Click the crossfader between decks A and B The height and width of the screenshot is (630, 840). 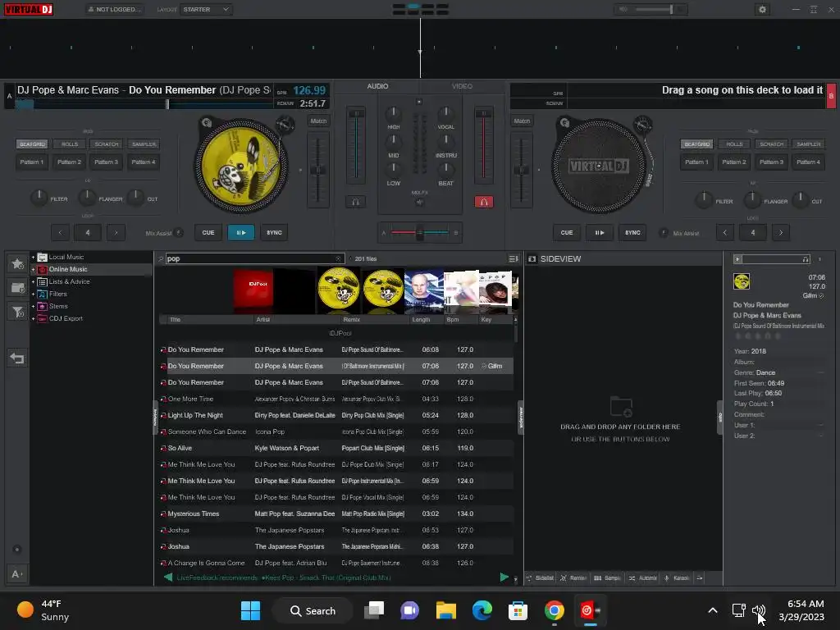click(x=419, y=232)
